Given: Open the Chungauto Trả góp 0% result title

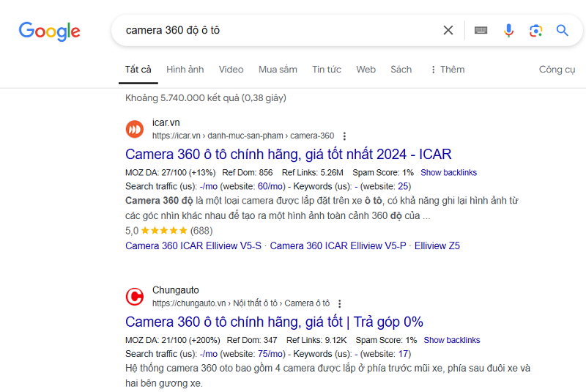Looking at the screenshot, I should click(274, 322).
